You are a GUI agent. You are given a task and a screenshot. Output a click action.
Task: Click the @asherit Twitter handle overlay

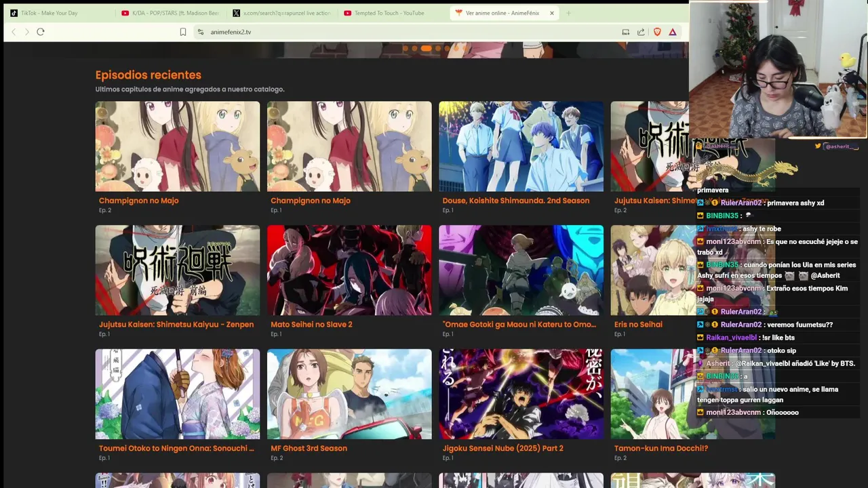click(x=837, y=146)
